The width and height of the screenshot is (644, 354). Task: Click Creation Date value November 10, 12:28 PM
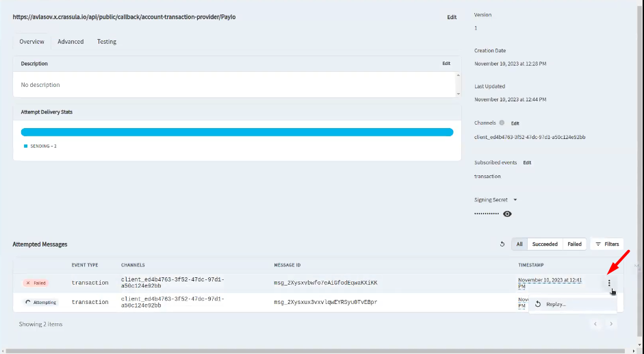[510, 64]
